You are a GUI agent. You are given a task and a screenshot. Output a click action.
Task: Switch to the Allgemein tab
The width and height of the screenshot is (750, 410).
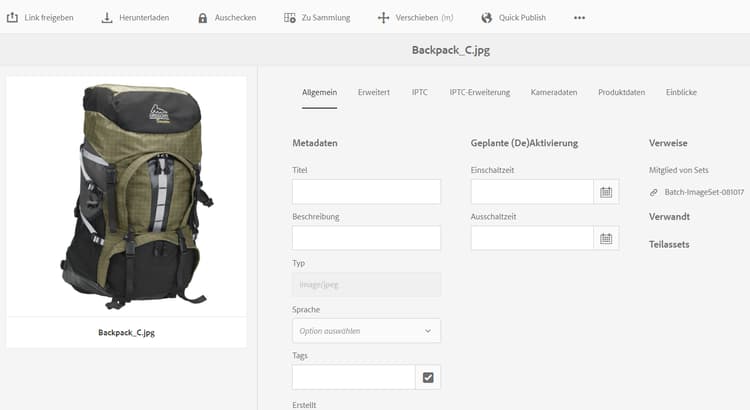[x=320, y=92]
